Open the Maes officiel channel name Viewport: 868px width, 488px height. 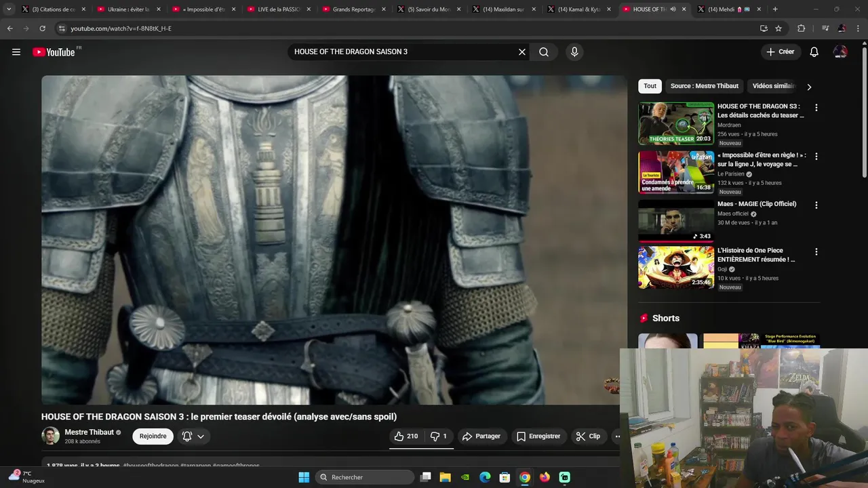tap(733, 213)
